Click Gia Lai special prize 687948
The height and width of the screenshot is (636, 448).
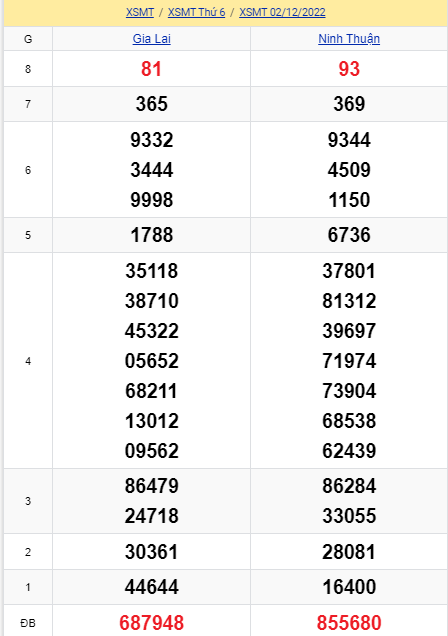(x=152, y=623)
